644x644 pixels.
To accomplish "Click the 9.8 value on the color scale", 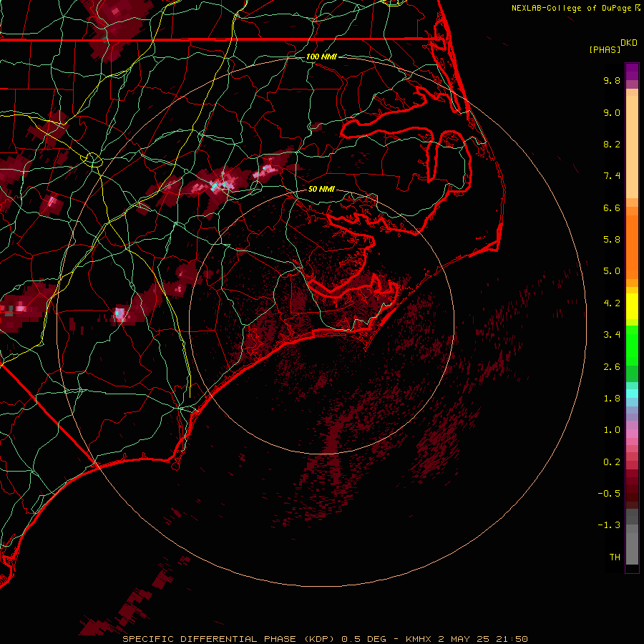I will (612, 80).
